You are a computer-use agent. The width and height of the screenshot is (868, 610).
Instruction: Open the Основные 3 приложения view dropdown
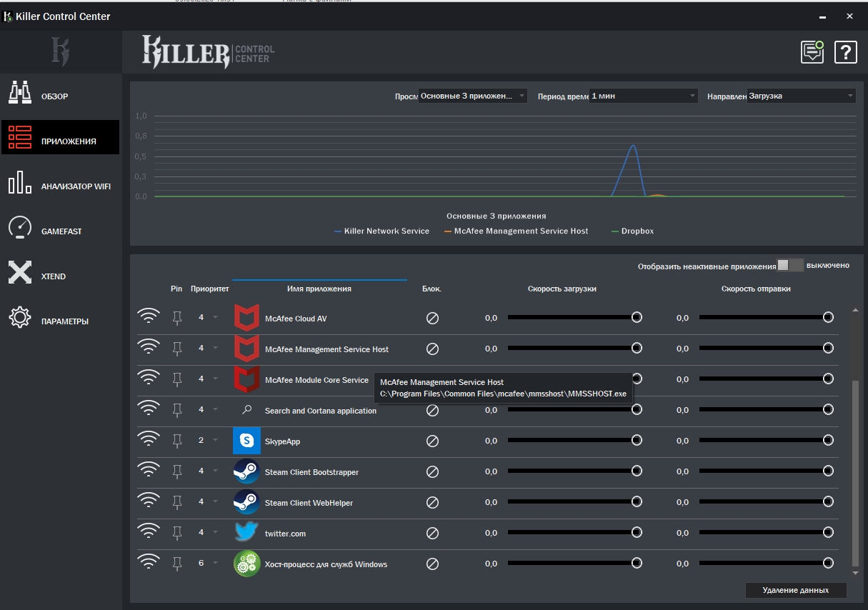click(x=472, y=96)
